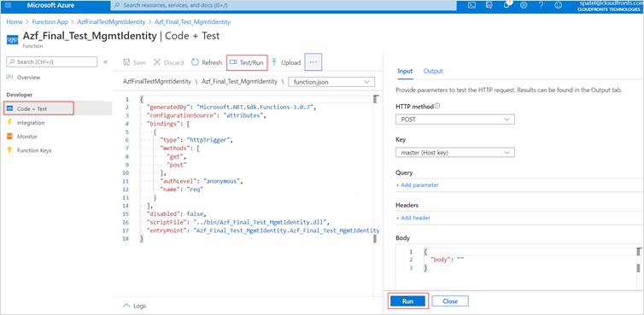Open Cloud Shell from top bar
The image size is (644, 315).
point(472,5)
